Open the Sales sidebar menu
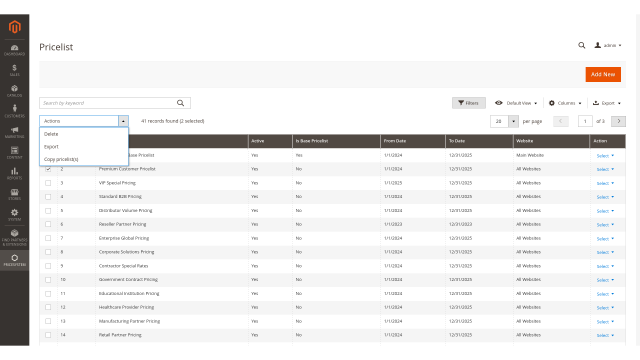The height and width of the screenshot is (360, 640). 15,71
